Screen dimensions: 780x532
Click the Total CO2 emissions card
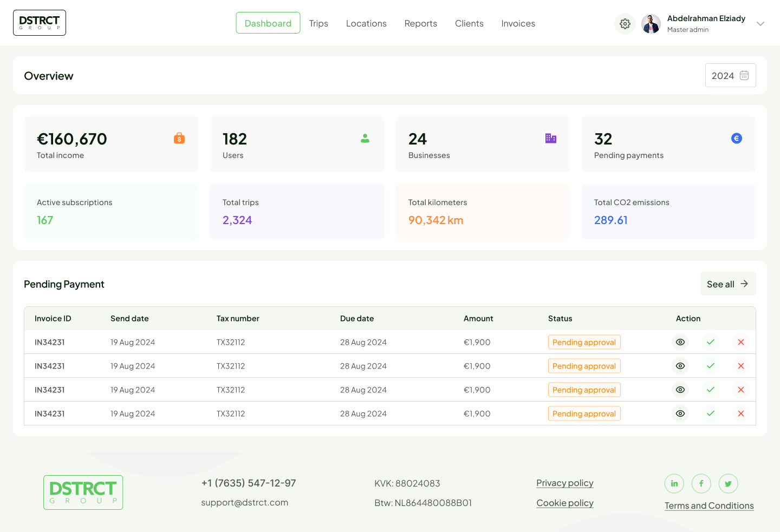(668, 212)
